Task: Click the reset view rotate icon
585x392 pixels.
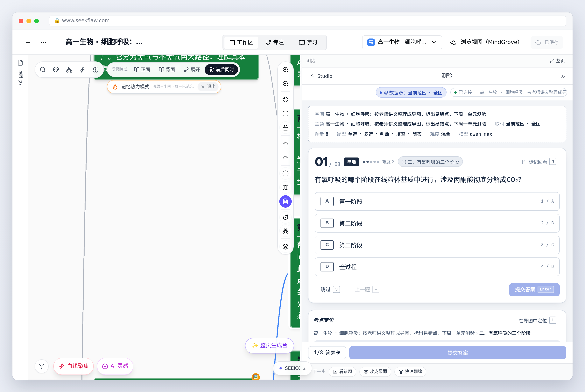Action: 285,100
